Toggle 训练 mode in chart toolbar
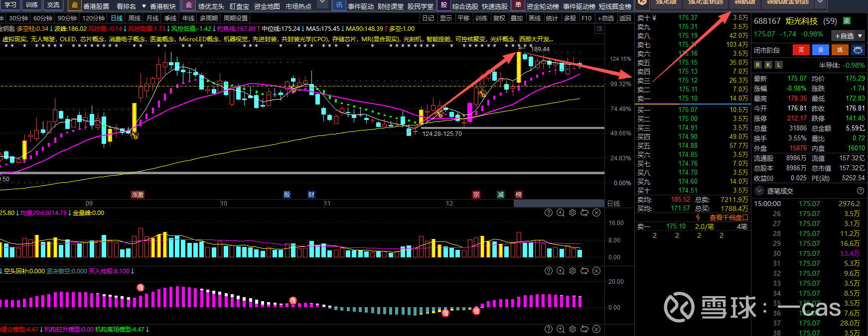Screen dimensions: 868x336 [481, 18]
